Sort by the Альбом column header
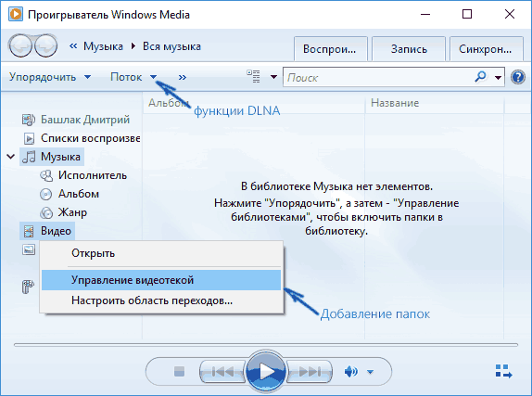Image resolution: width=532 pixels, height=396 pixels. [x=254, y=103]
